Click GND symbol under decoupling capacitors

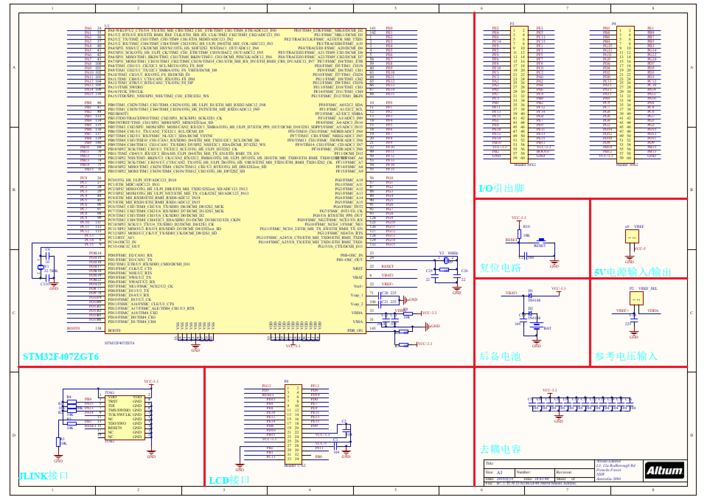click(558, 418)
